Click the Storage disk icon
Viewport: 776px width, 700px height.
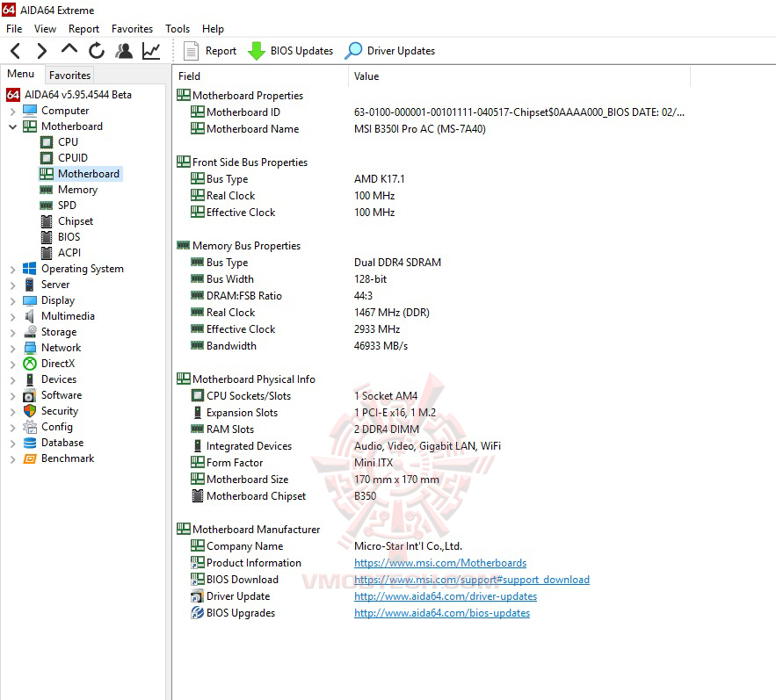(30, 331)
